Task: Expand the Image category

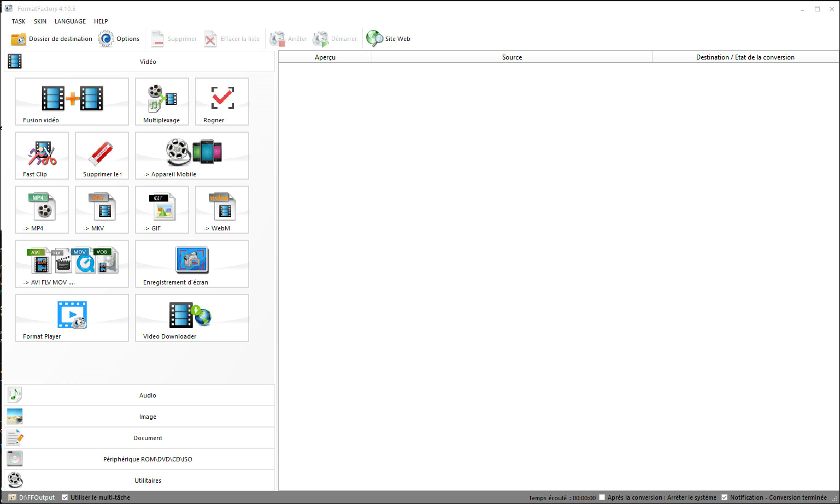Action: [139, 417]
